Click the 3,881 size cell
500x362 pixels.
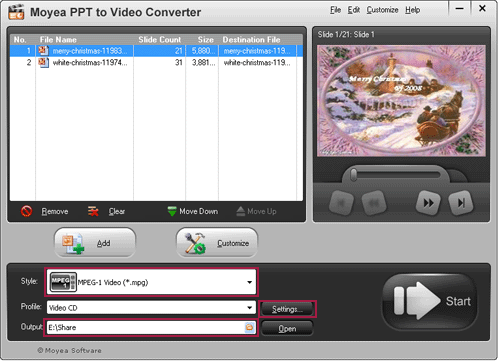click(x=202, y=62)
